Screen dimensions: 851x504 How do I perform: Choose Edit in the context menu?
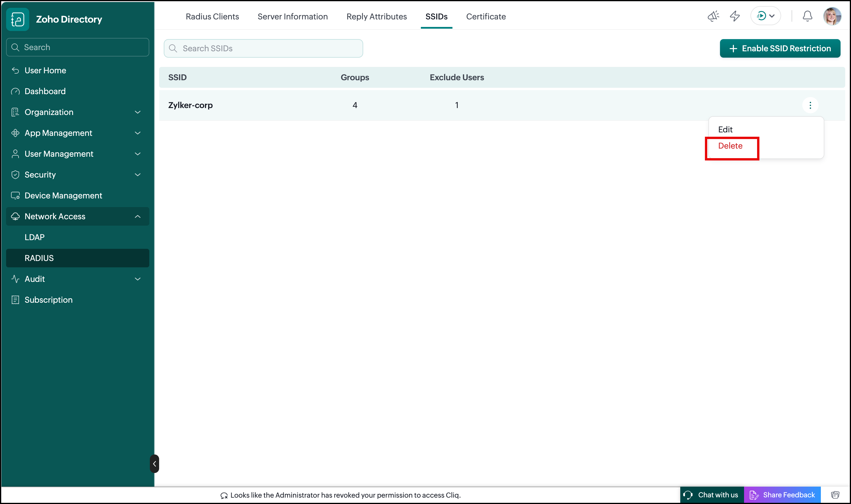coord(725,129)
